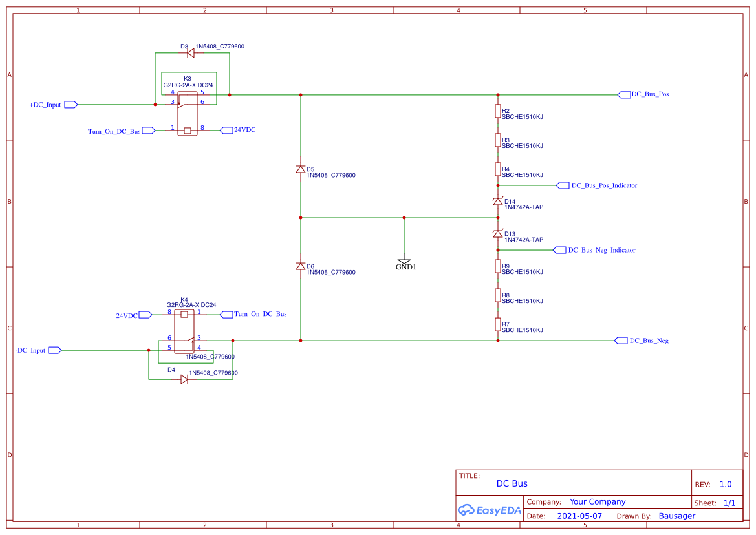
Task: Click the 'Bausager' drawn-by name
Action: [677, 516]
